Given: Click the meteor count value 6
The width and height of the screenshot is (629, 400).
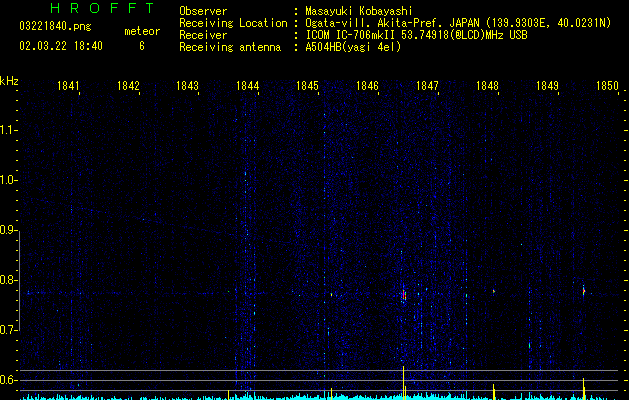Looking at the screenshot, I should [x=142, y=46].
